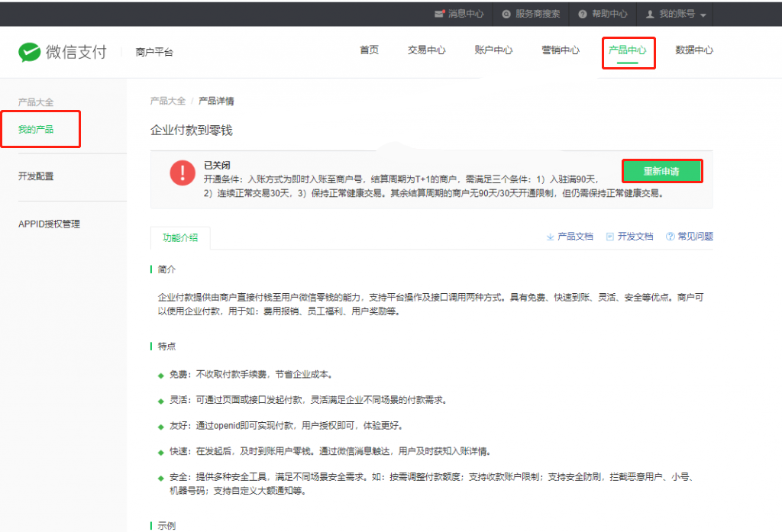The image size is (782, 532).
Task: Open APPID授权管理 in the sidebar
Action: 49,224
